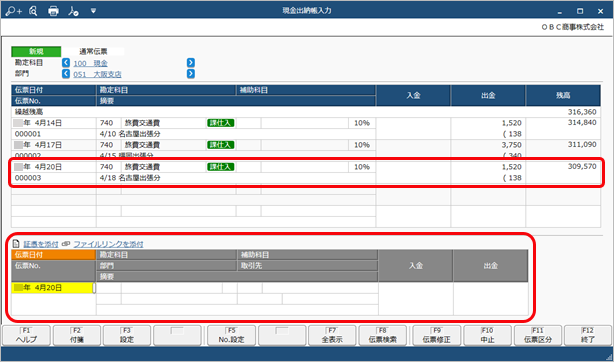Click the 309,570 balance value
The height and width of the screenshot is (362, 614).
(582, 167)
